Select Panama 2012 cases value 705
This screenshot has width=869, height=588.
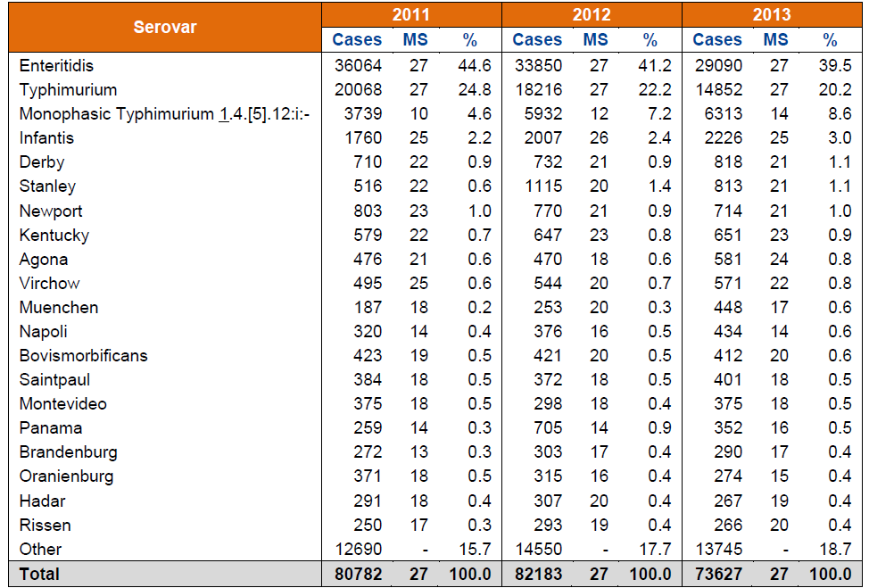click(x=548, y=427)
